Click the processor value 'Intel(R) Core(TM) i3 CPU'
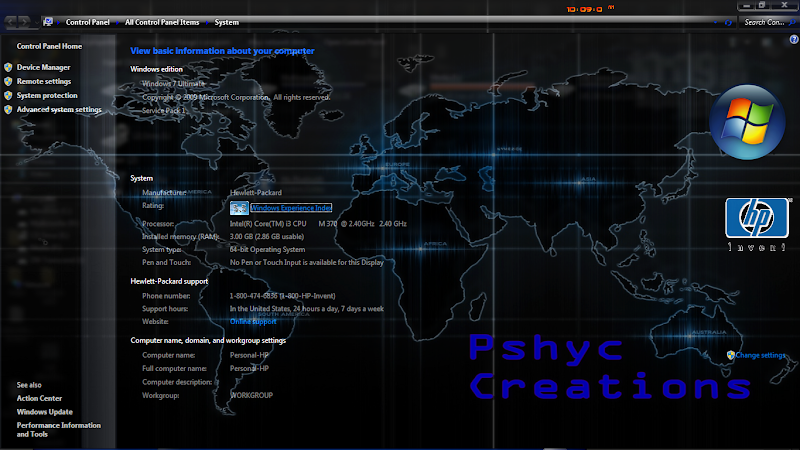Viewport: 800px width, 450px height. click(318, 224)
